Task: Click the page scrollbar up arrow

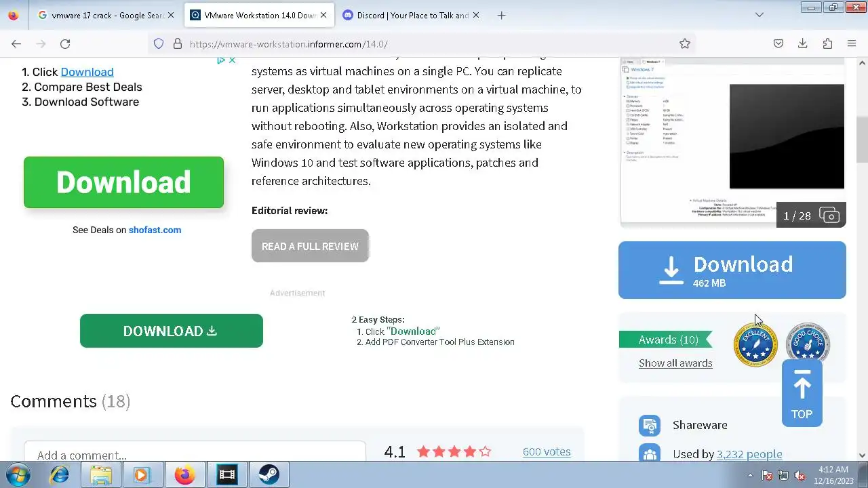Action: coord(862,63)
